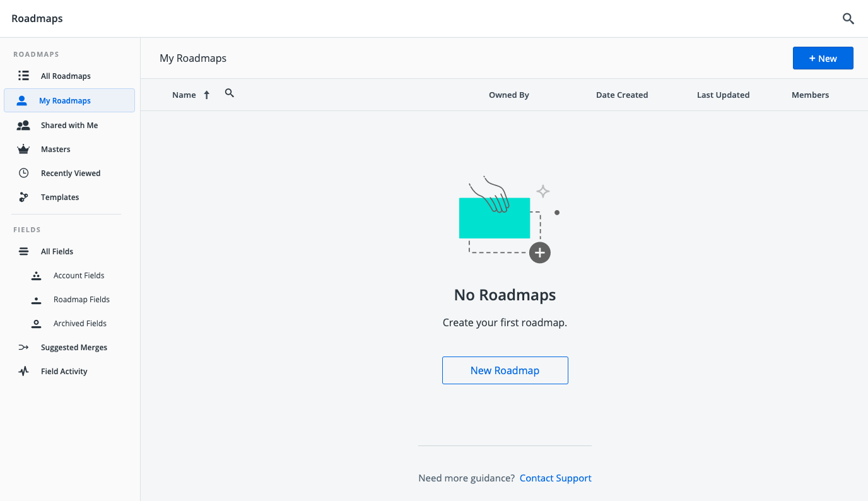
Task: Select the All Fields list icon
Action: 23,251
